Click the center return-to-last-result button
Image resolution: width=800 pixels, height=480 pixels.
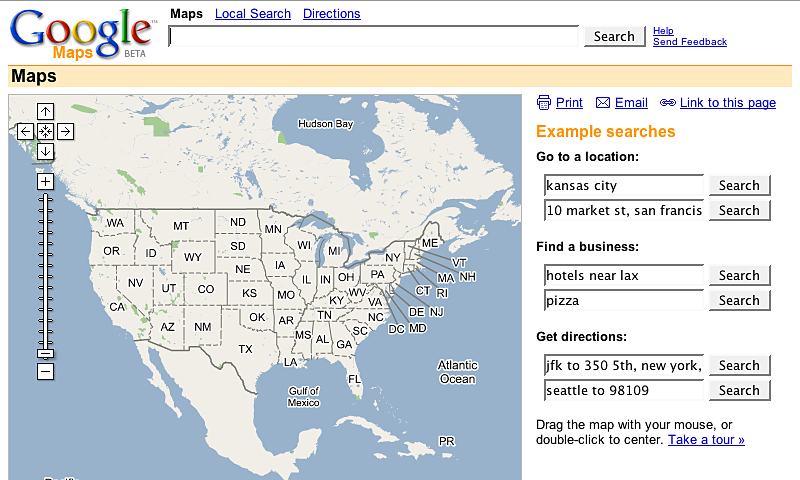(x=45, y=132)
